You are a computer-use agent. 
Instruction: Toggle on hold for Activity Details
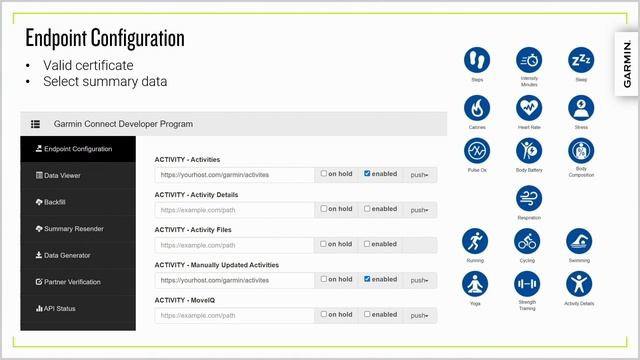pyautogui.click(x=324, y=209)
